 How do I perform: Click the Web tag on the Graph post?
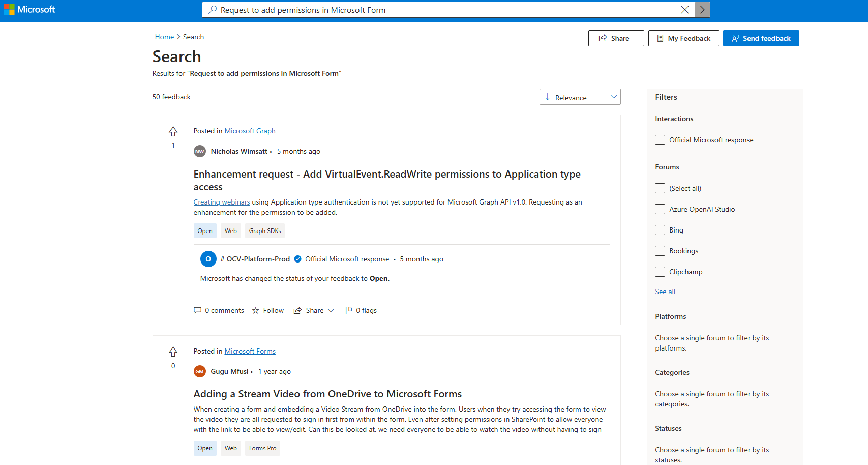231,231
